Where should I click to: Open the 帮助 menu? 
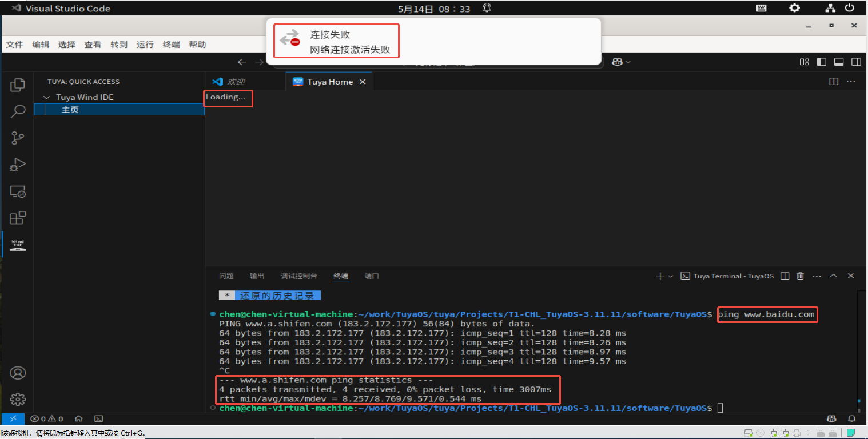pyautogui.click(x=197, y=45)
